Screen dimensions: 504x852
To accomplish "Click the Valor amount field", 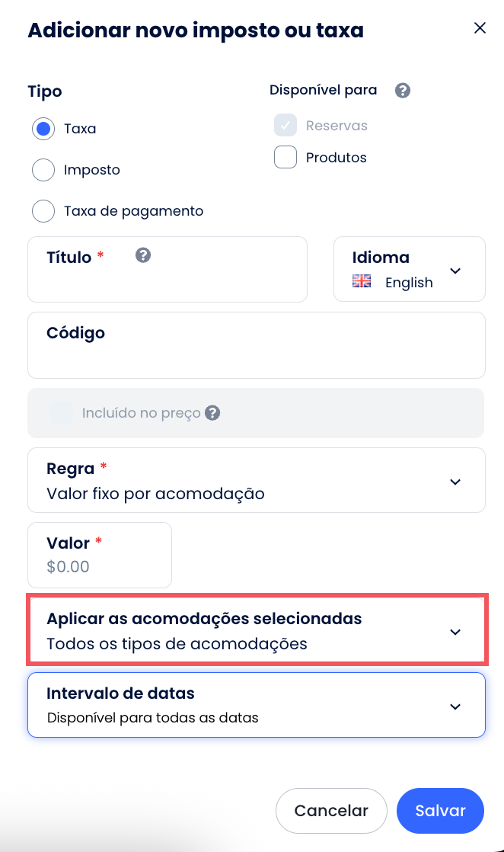I will pos(99,567).
